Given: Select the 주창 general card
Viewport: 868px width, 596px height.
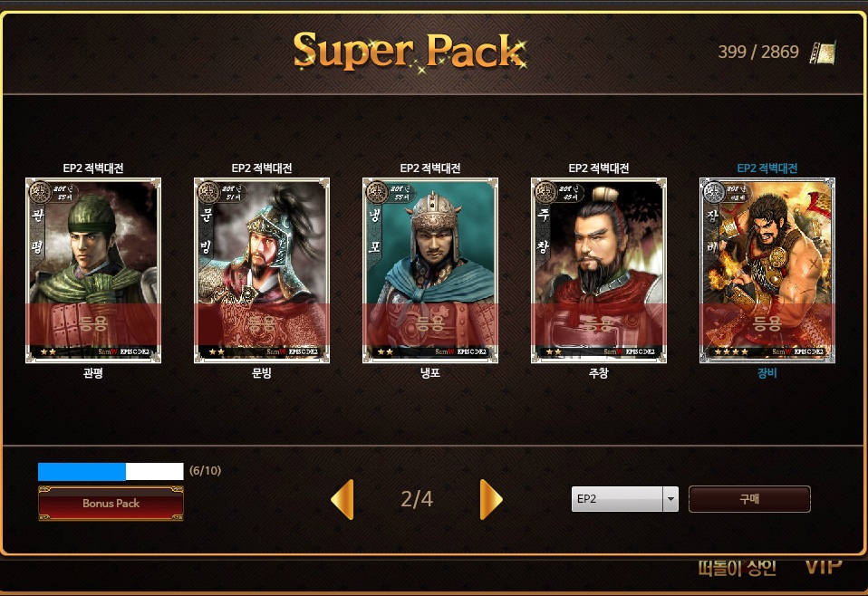Looking at the screenshot, I should pyautogui.click(x=598, y=270).
